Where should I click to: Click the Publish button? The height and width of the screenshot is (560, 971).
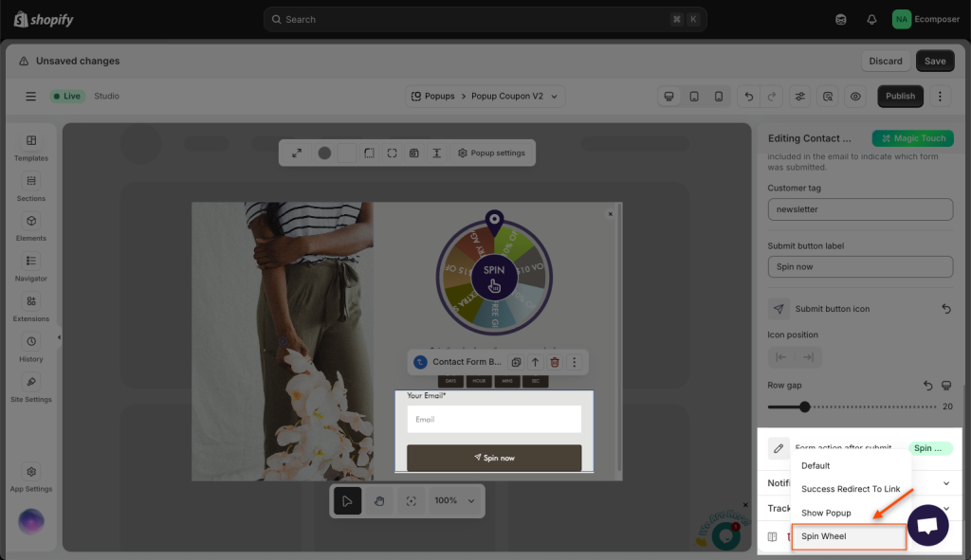click(900, 97)
